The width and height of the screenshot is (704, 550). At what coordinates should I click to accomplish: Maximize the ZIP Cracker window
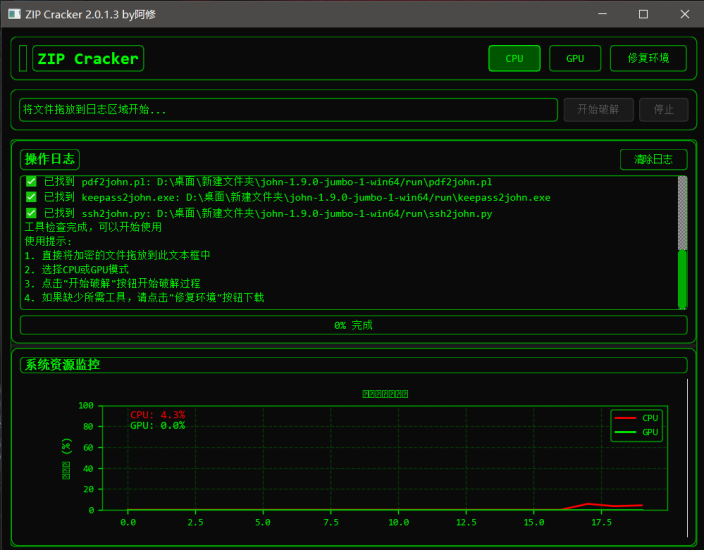click(x=643, y=14)
